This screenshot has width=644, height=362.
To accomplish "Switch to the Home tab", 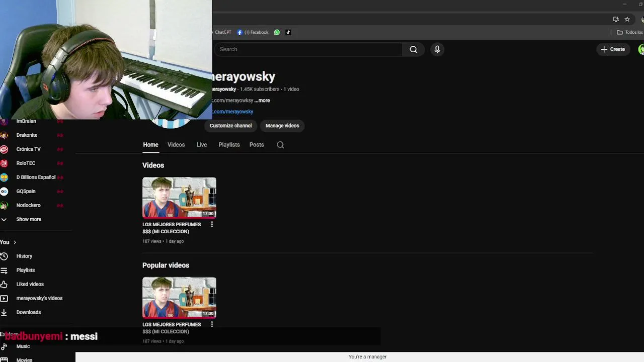I will (x=150, y=145).
